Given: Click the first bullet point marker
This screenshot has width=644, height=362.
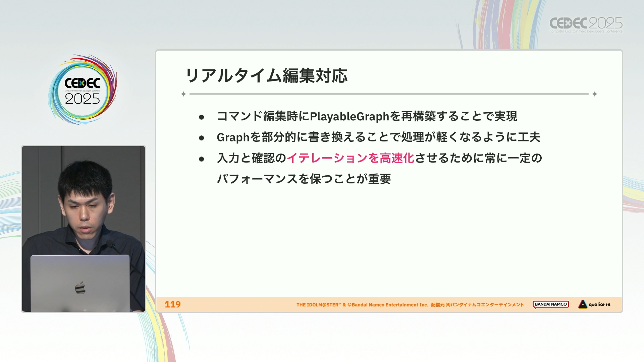Looking at the screenshot, I should (202, 117).
